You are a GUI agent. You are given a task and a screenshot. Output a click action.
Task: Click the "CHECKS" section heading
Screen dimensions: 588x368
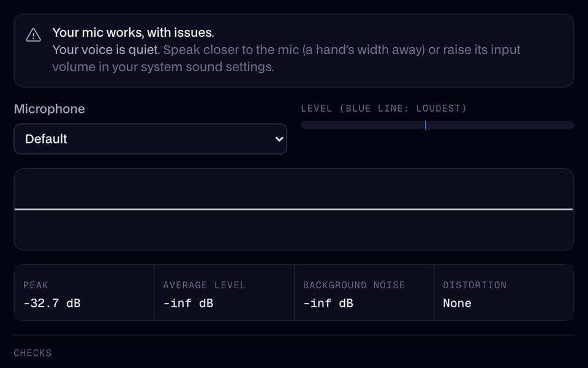pyautogui.click(x=32, y=353)
